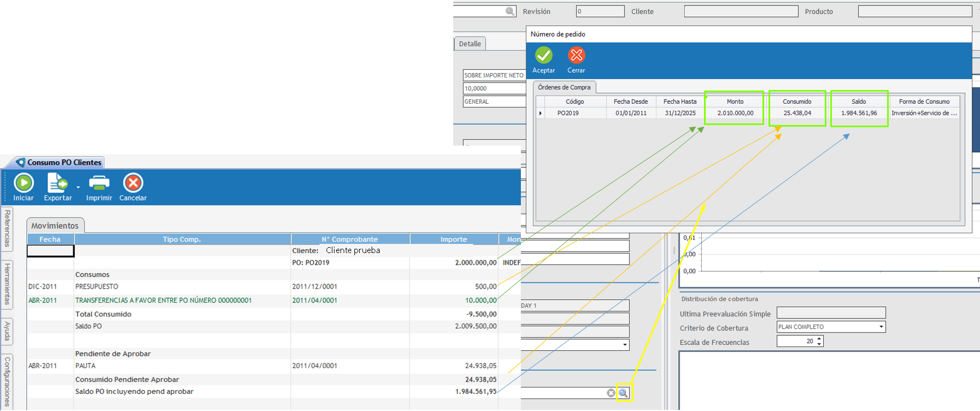
Task: Open the Exportar dropdown arrow
Action: [78, 187]
